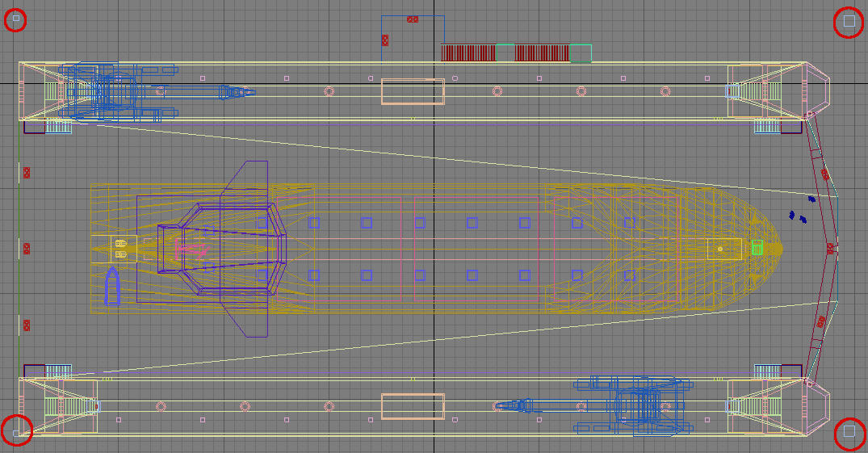Select the red marker midway down left edge
This screenshot has width=868, height=453.
click(x=27, y=248)
